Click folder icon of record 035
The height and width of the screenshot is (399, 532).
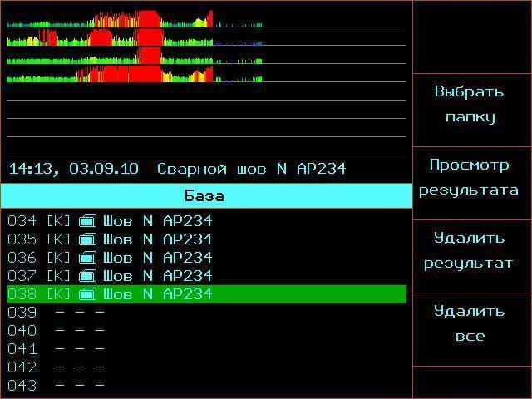point(87,239)
